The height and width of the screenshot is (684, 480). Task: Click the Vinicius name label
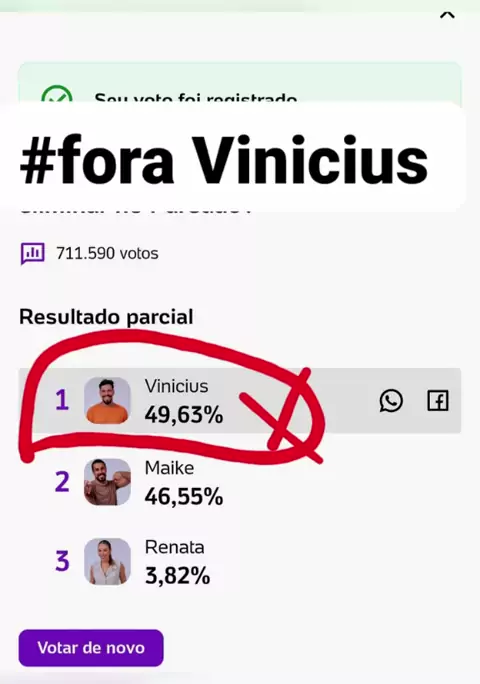tap(176, 386)
